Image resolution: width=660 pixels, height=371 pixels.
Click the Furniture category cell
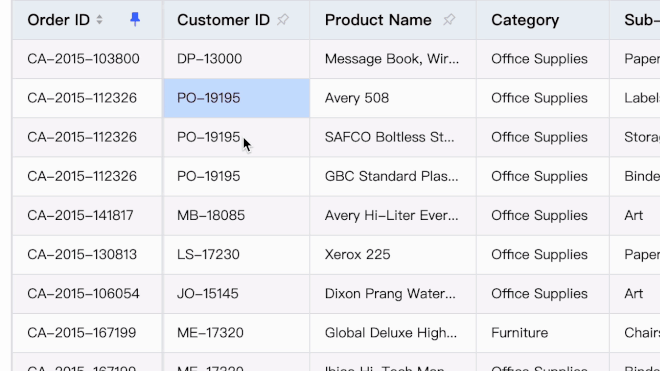tap(543, 333)
